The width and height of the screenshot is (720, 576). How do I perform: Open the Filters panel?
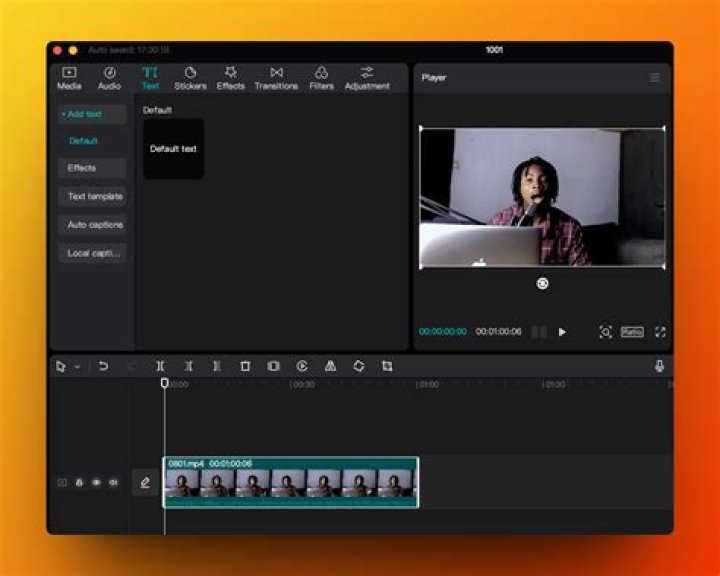(x=321, y=78)
